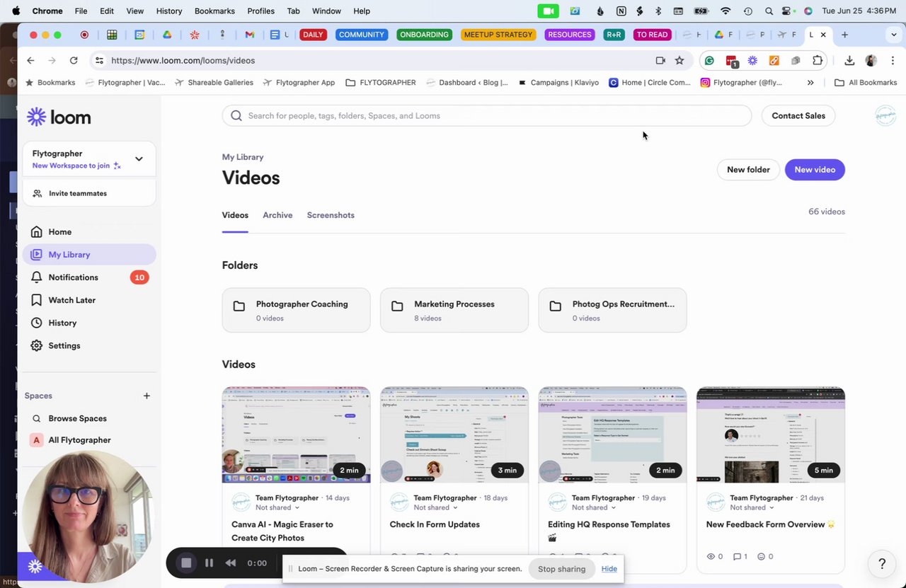This screenshot has width=906, height=588.
Task: Reload the Loom page
Action: coord(74,60)
